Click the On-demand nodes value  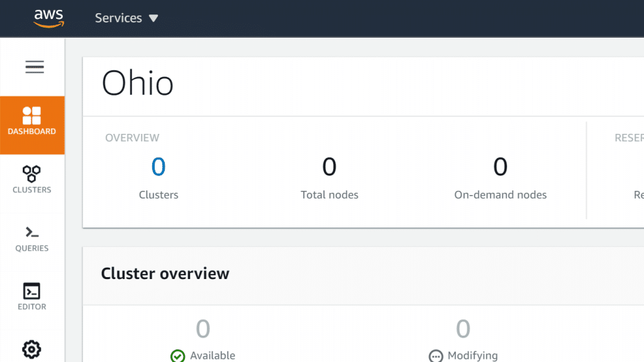(x=500, y=167)
